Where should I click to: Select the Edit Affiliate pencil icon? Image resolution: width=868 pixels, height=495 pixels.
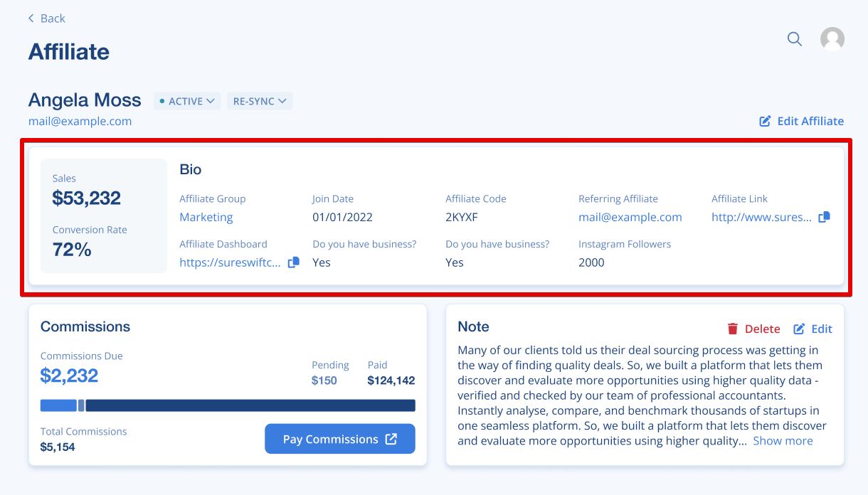click(x=763, y=121)
